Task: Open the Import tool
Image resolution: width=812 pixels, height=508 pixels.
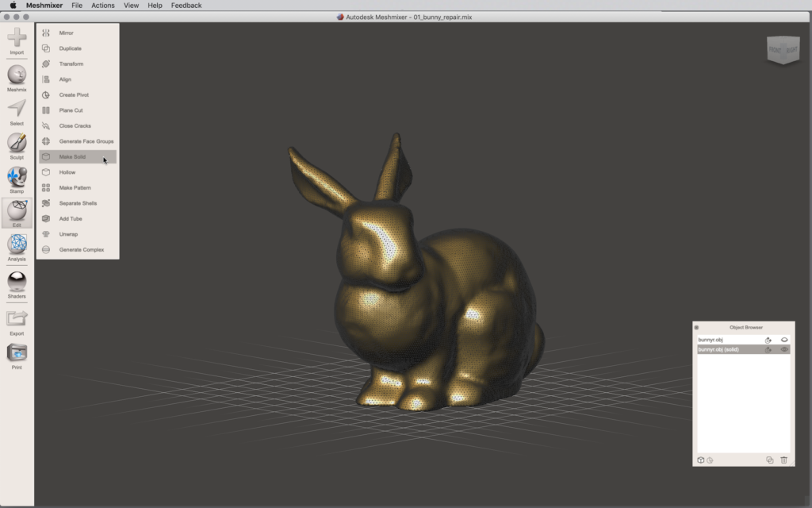Action: 17,38
